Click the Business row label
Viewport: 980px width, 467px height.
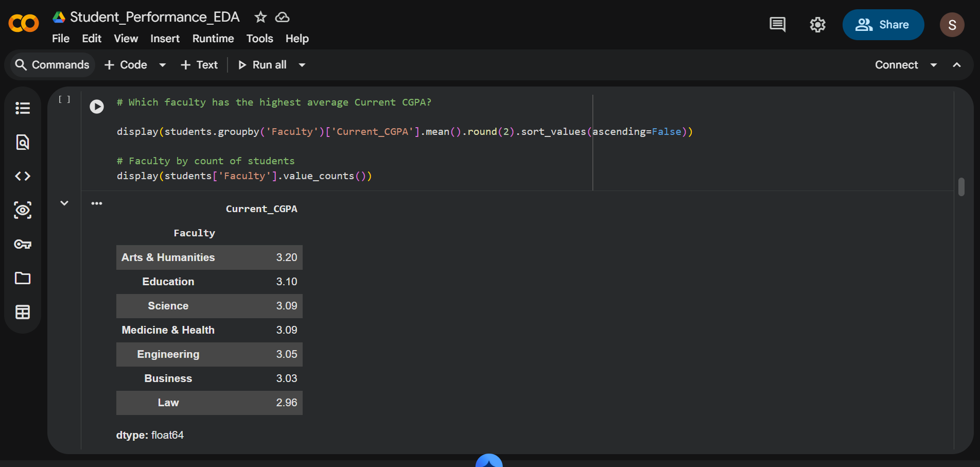pos(168,378)
